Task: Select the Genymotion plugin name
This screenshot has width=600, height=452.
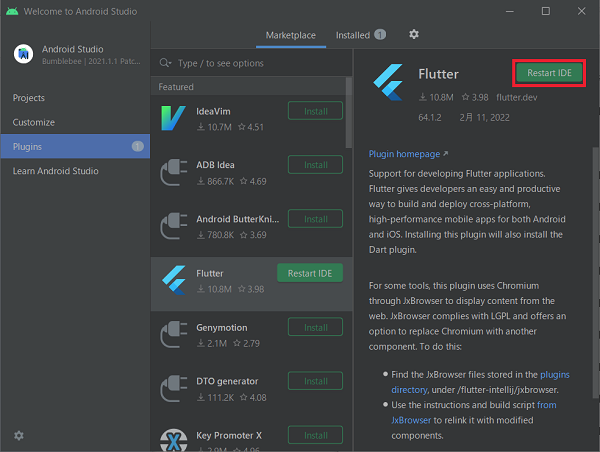Action: pyautogui.click(x=222, y=328)
